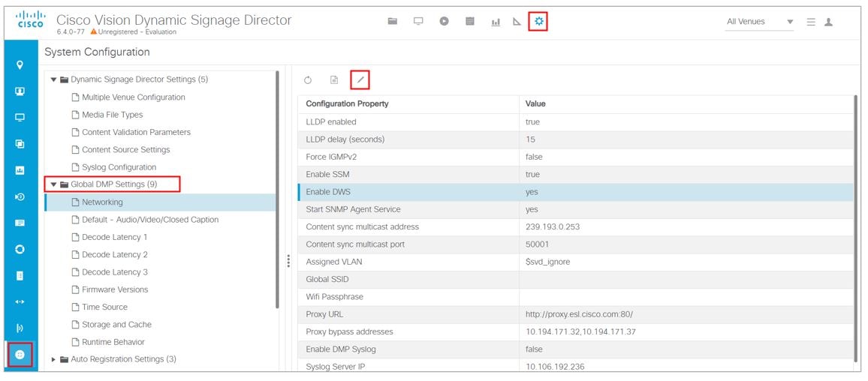Open the blue gear configuration icon
The image size is (868, 381).
[538, 21]
